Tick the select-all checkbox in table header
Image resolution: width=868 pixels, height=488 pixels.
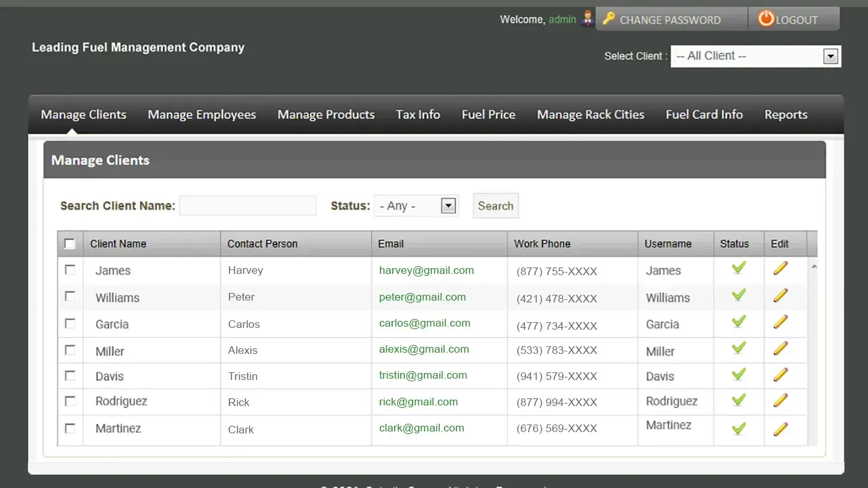pyautogui.click(x=70, y=243)
